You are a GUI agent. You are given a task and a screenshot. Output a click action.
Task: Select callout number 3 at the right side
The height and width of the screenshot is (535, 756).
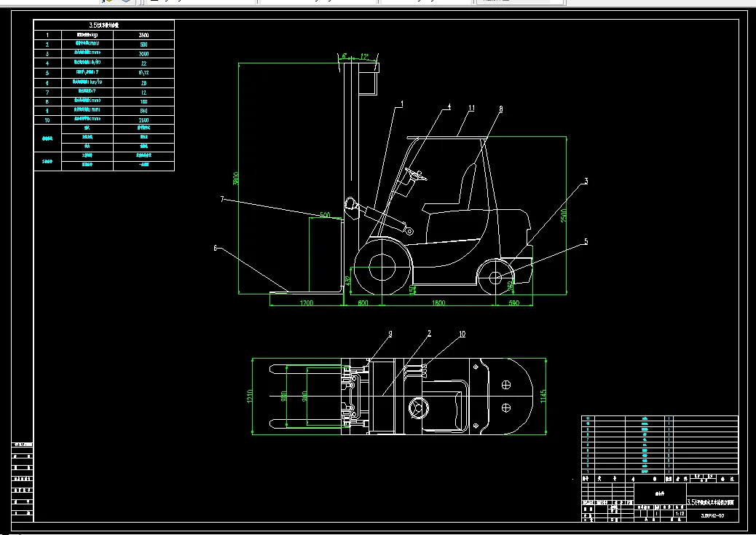586,181
